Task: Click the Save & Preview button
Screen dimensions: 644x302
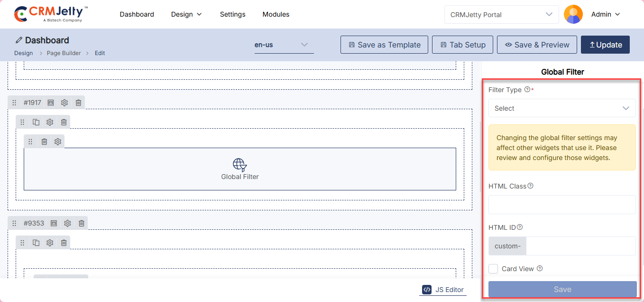Action: pos(537,45)
